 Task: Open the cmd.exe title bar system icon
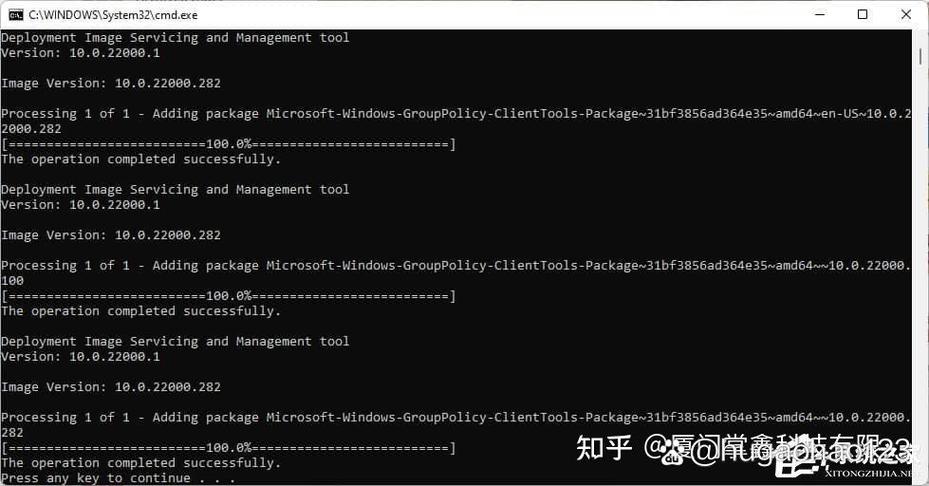pyautogui.click(x=16, y=15)
